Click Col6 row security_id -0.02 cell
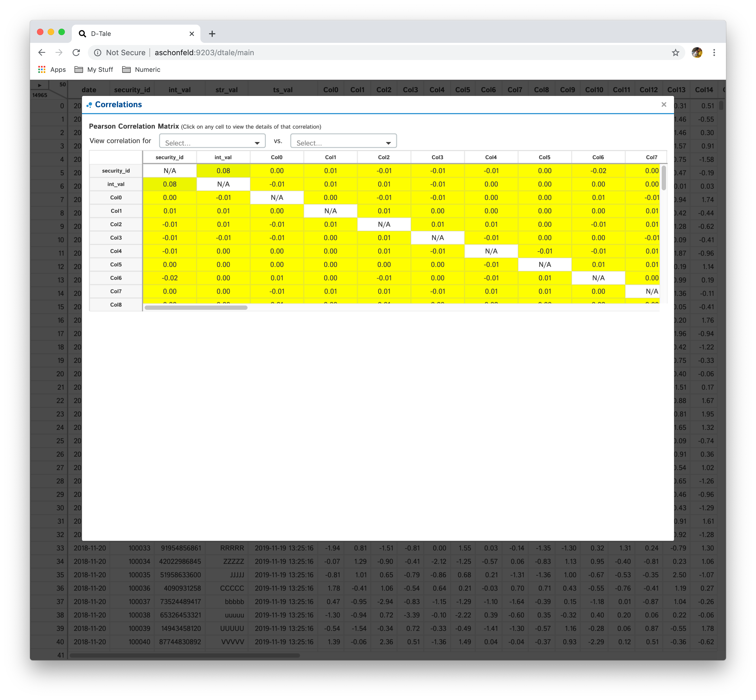This screenshot has height=700, width=756. (x=170, y=278)
